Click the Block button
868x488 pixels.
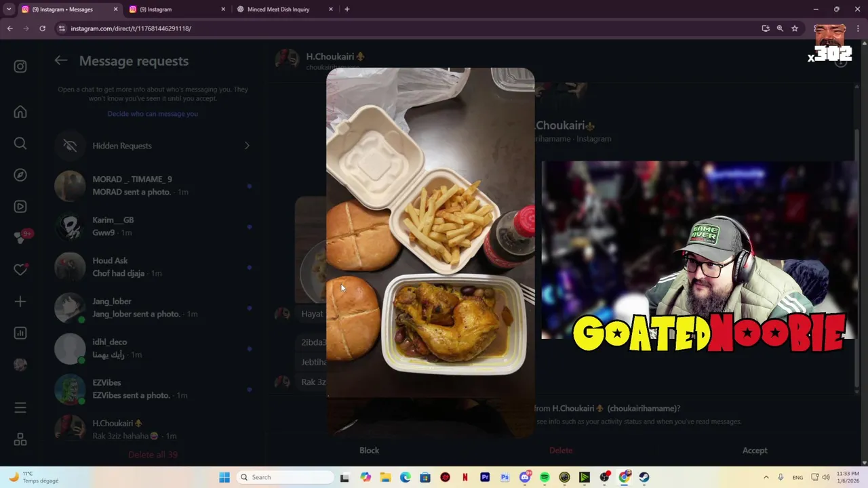point(369,450)
